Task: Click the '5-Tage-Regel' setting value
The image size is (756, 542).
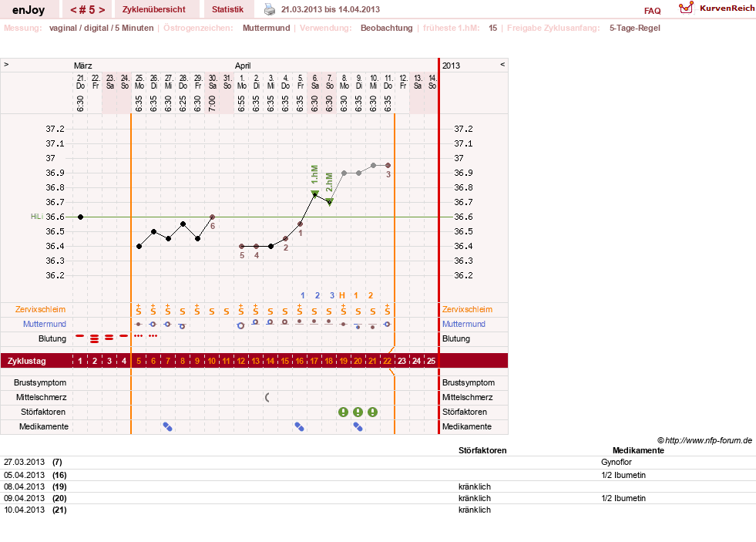Action: click(x=634, y=28)
